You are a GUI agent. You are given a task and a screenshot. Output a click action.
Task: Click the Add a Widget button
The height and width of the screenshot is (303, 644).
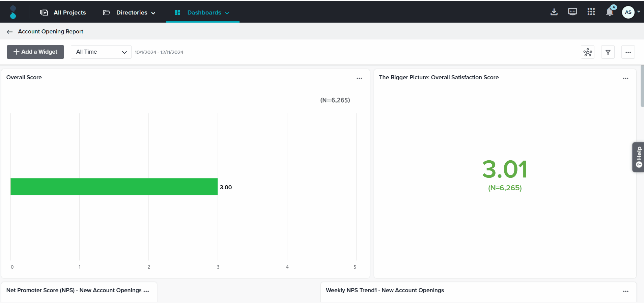click(35, 52)
